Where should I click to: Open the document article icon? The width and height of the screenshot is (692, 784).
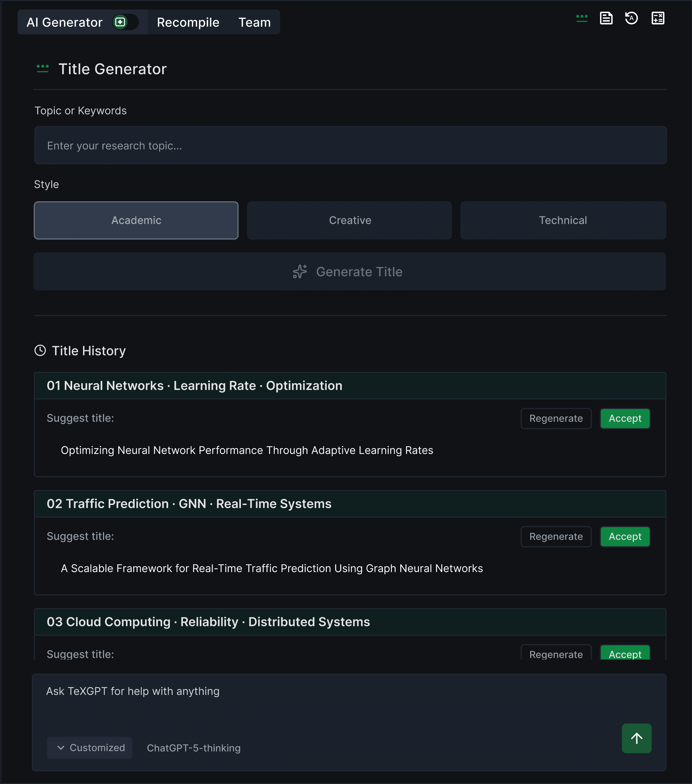[606, 18]
